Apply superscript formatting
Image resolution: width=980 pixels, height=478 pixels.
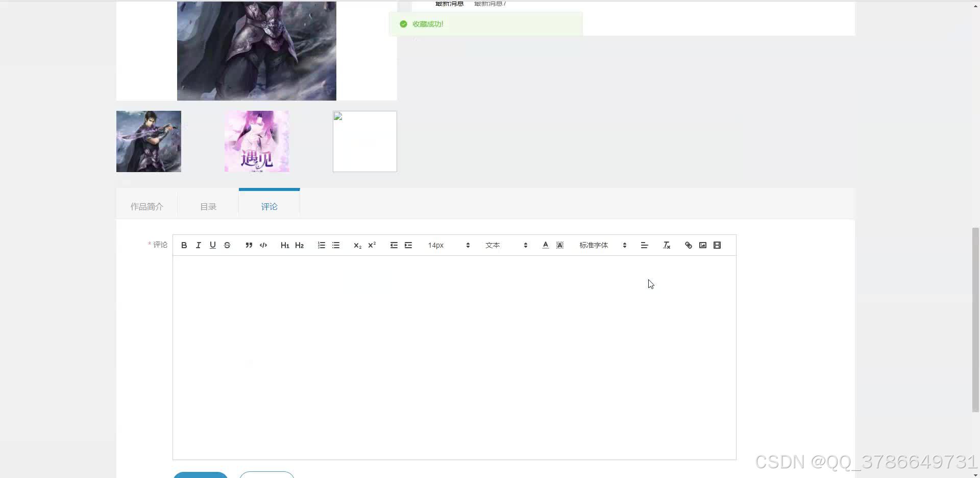(x=372, y=245)
